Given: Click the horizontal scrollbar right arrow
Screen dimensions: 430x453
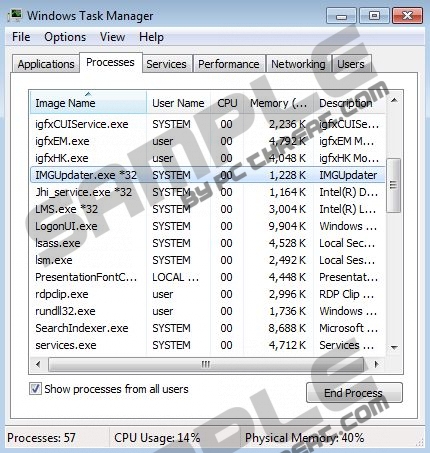Looking at the screenshot, I should (377, 364).
